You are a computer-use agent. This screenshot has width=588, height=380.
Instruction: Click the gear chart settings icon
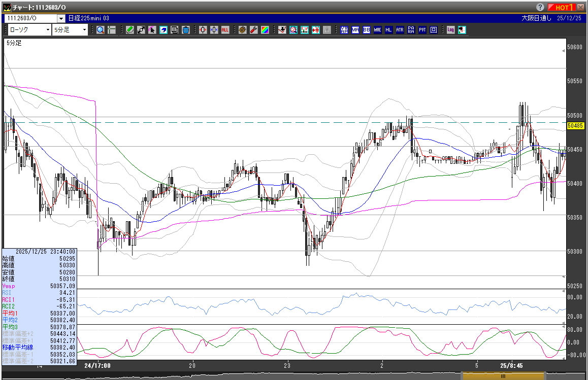(242, 30)
